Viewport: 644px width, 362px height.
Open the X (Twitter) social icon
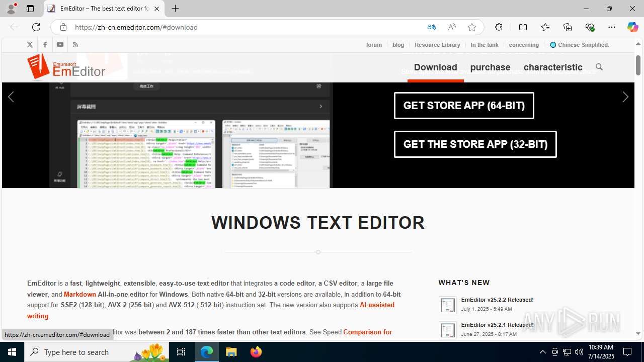(30, 45)
